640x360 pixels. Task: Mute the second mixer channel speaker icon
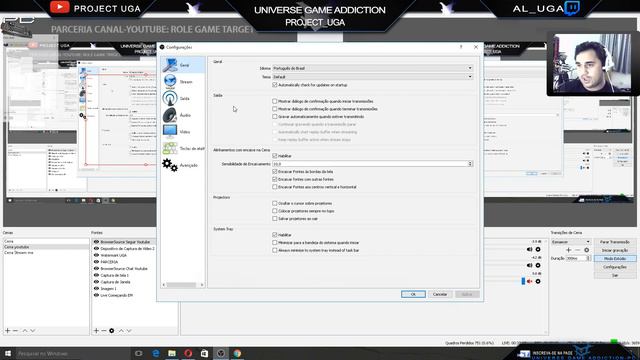click(529, 265)
